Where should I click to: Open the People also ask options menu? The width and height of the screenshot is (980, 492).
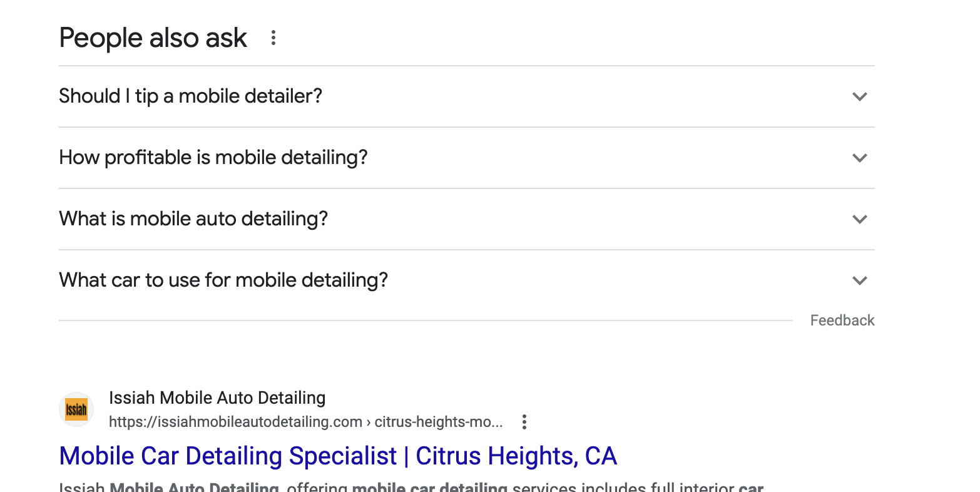point(273,38)
